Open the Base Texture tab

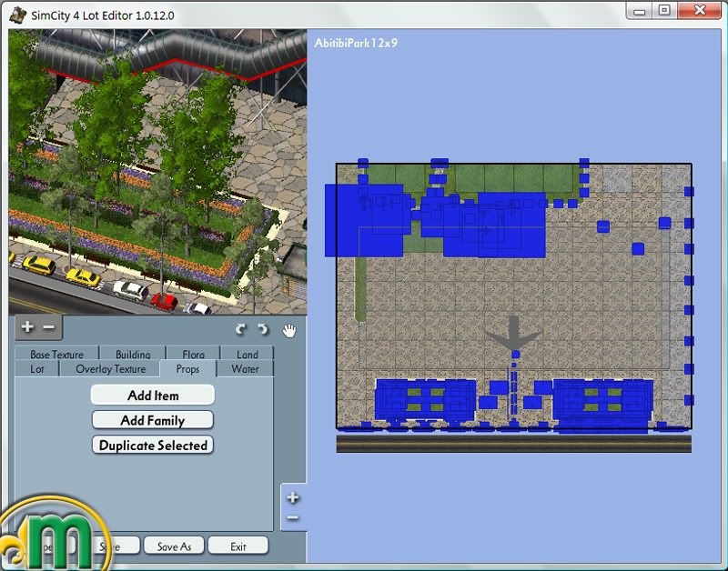[56, 355]
